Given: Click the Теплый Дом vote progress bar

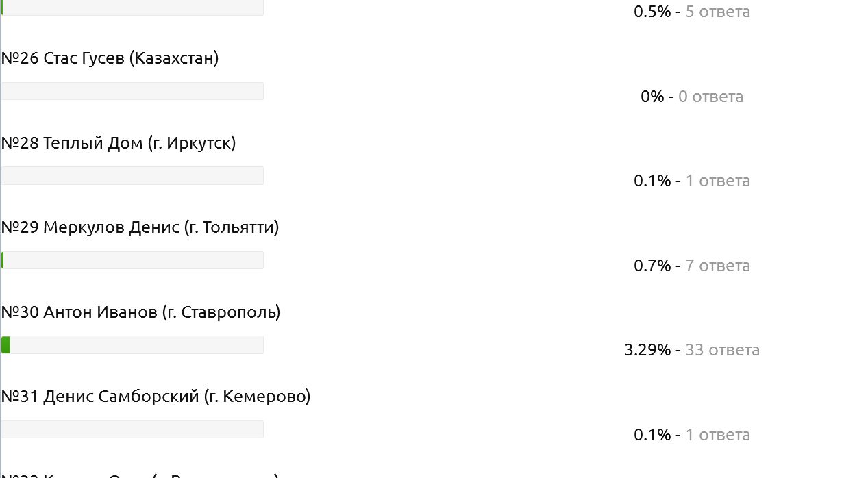Looking at the screenshot, I should (x=132, y=176).
